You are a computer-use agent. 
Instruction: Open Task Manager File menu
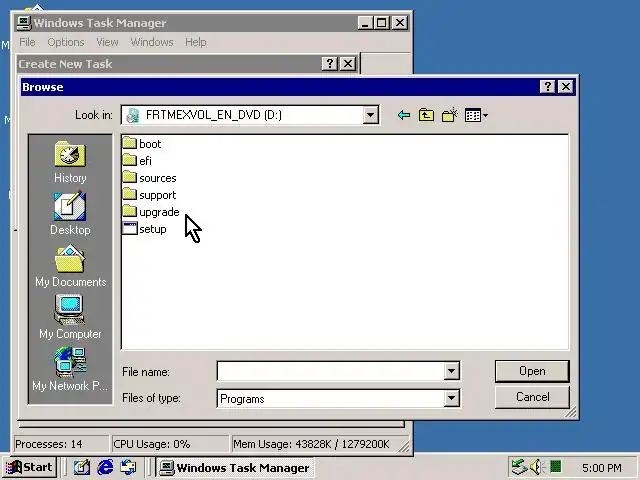tap(27, 42)
